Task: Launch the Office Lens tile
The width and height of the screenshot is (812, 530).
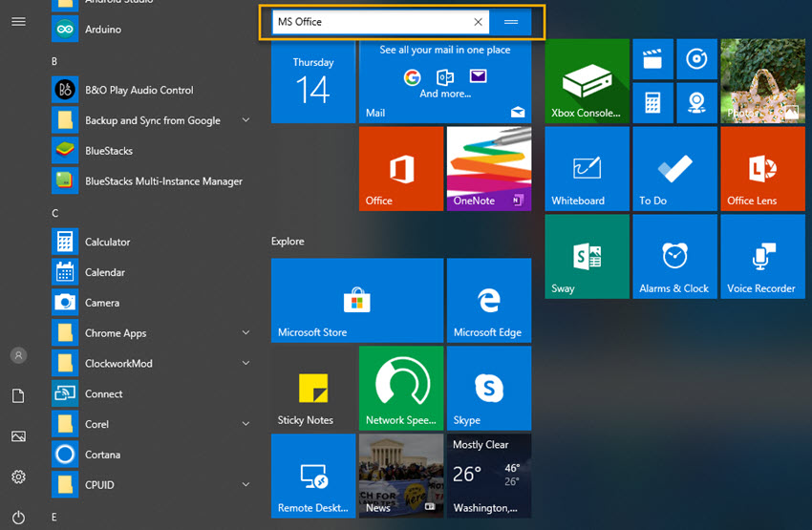Action: click(763, 169)
